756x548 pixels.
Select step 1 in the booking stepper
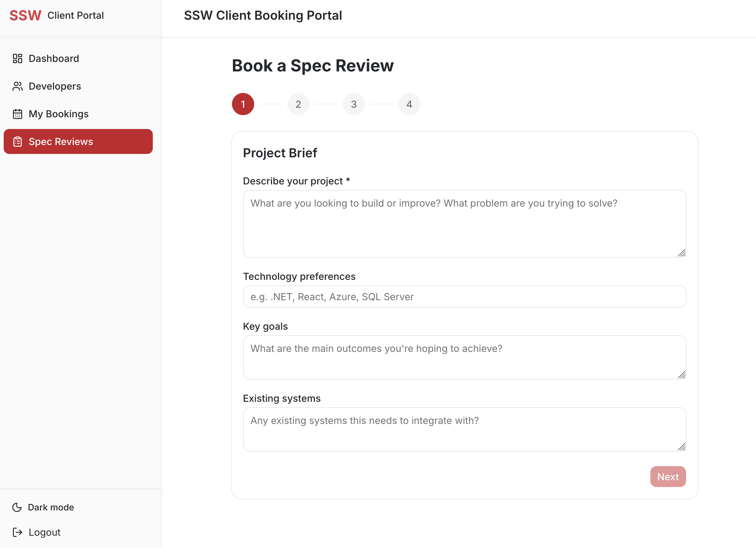pos(243,104)
